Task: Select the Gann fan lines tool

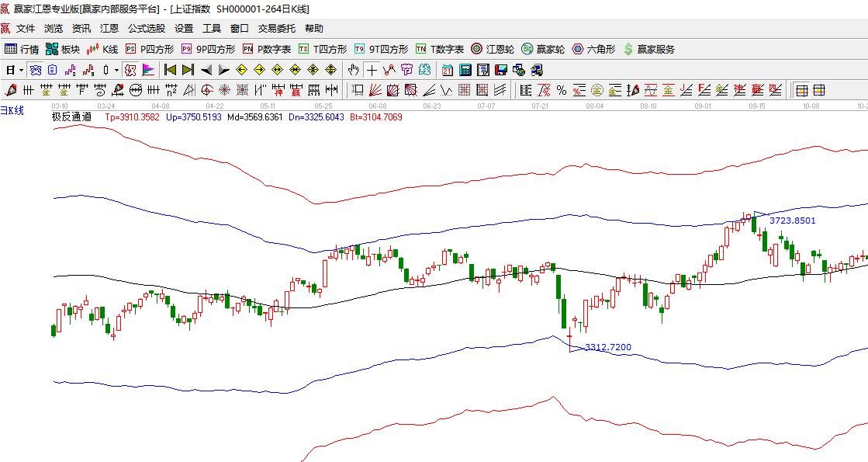Action: click(x=375, y=90)
